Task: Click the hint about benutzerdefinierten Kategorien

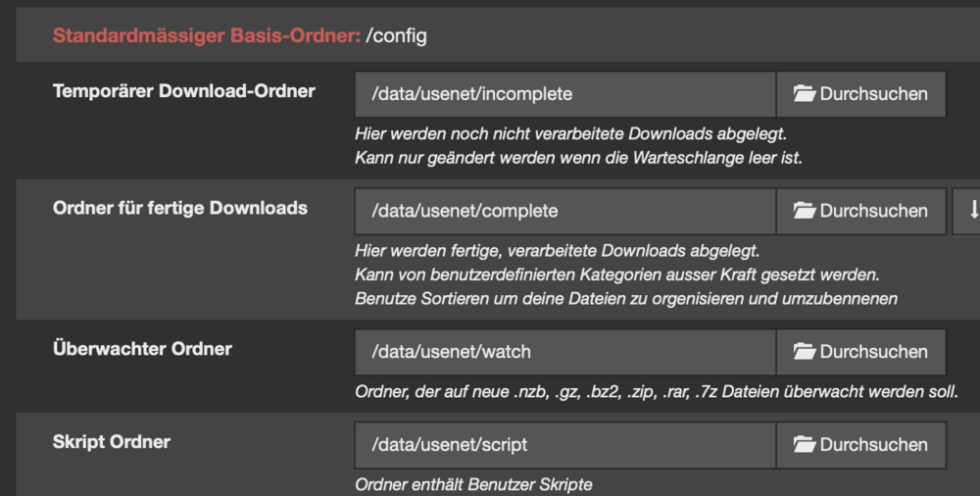Action: (x=617, y=274)
